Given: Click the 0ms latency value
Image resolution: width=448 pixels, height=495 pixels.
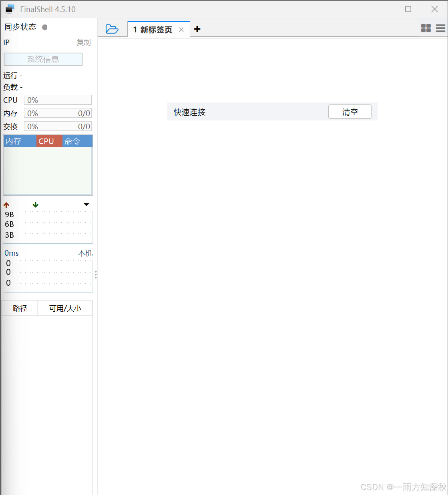Looking at the screenshot, I should tap(12, 253).
